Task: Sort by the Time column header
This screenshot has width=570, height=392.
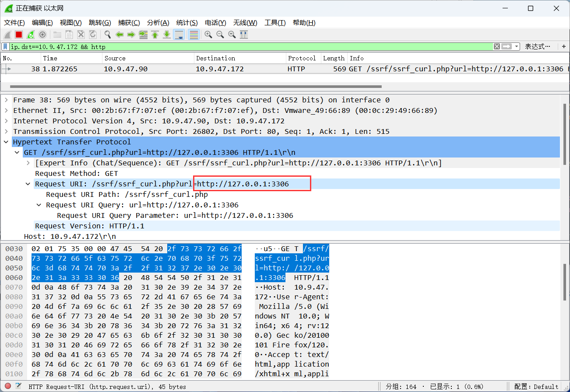Action: tap(71, 58)
